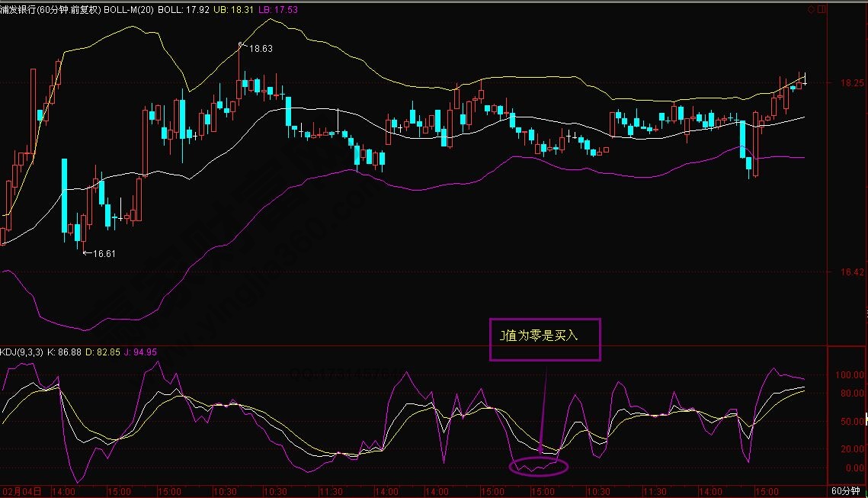
Task: Click the 100.00 level on the KDJ axis
Action: click(850, 375)
